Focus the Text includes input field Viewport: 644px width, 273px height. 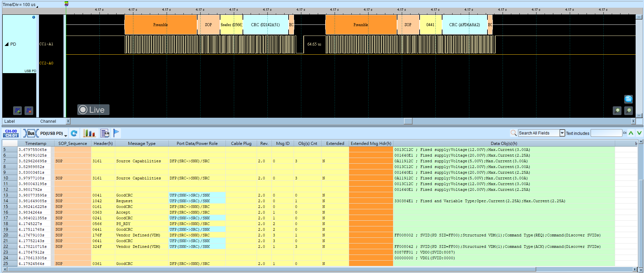point(606,133)
